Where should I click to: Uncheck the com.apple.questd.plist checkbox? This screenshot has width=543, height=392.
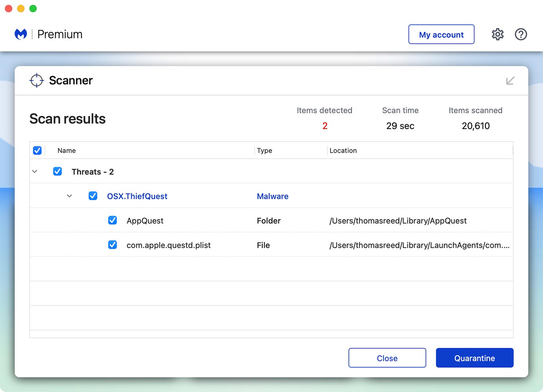pyautogui.click(x=113, y=245)
